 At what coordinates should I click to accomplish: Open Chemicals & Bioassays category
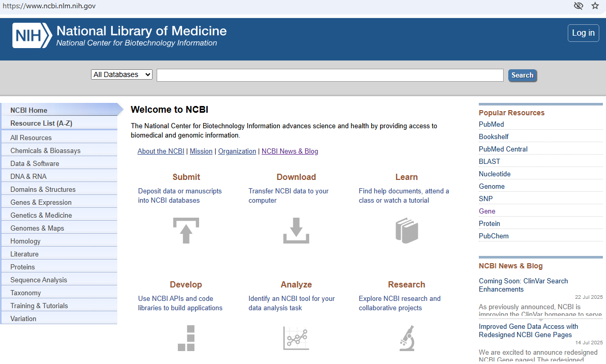(x=59, y=150)
